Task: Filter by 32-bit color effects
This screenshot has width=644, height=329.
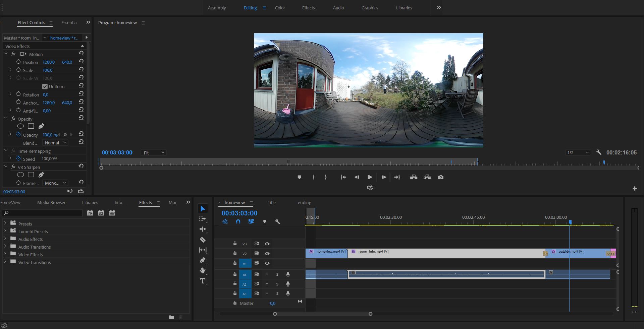Action: (101, 213)
